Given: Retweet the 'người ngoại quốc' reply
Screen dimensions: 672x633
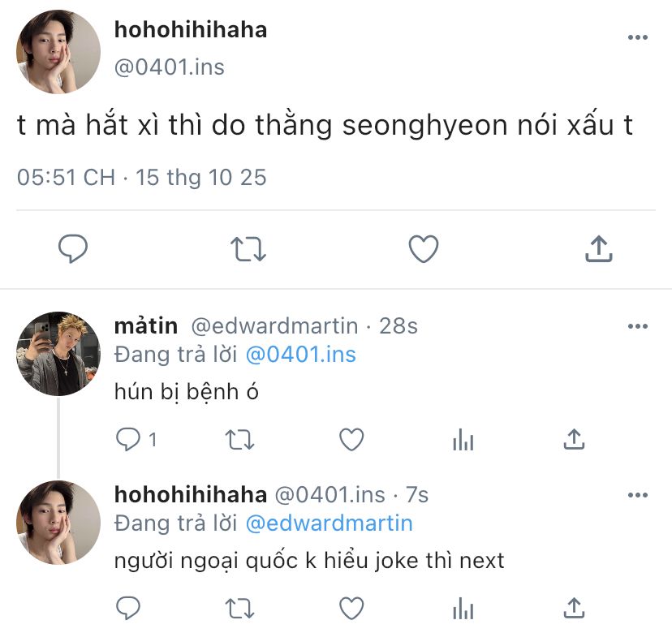Looking at the screenshot, I should tap(239, 607).
